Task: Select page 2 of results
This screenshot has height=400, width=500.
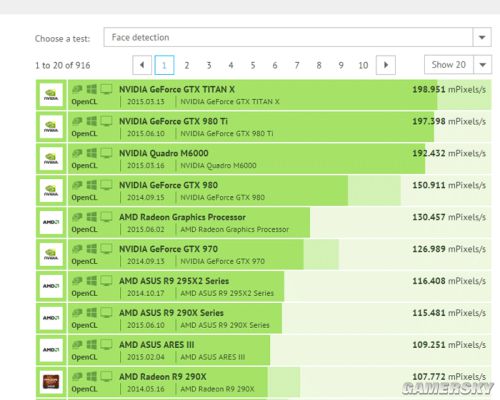Action: click(187, 65)
